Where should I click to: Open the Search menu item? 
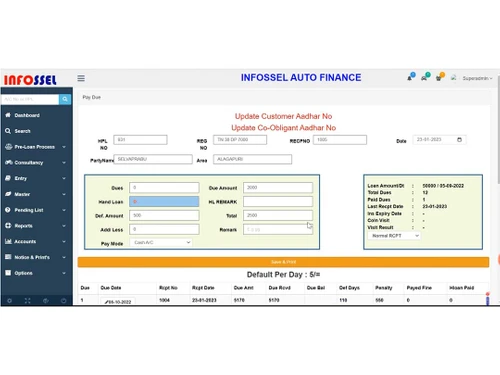pos(37,131)
